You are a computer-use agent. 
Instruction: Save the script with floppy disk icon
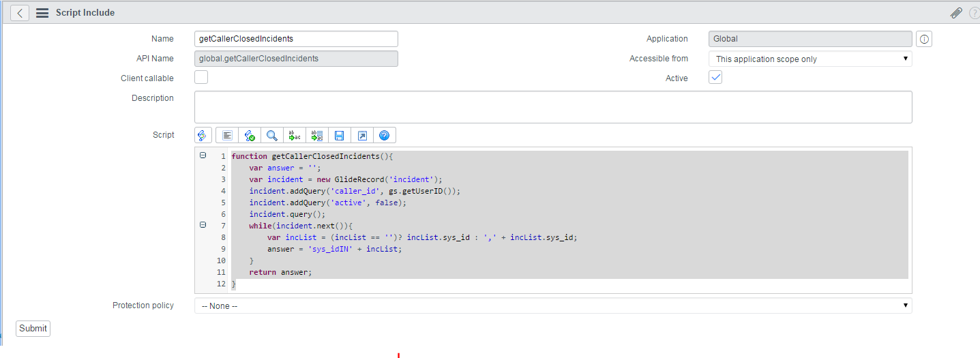[x=339, y=135]
